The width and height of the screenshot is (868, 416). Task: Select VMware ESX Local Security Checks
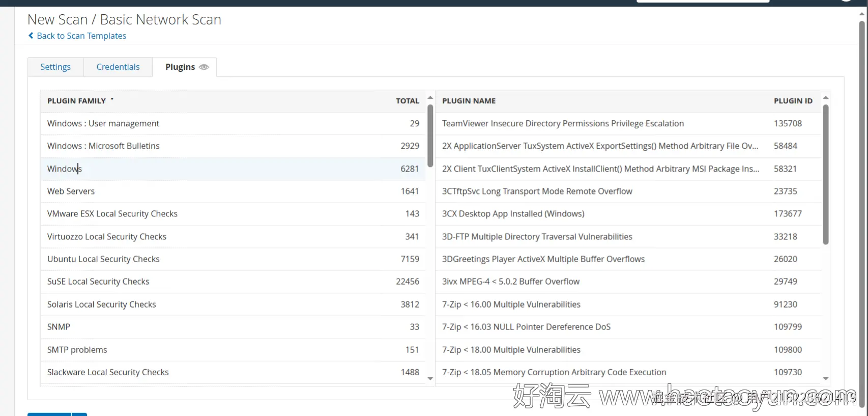(x=233, y=214)
